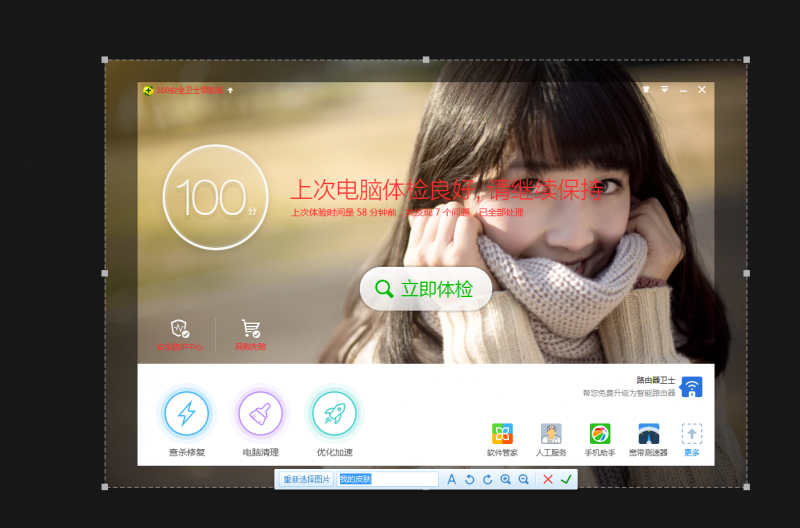
Task: Open 软件管家 software manager
Action: (502, 435)
